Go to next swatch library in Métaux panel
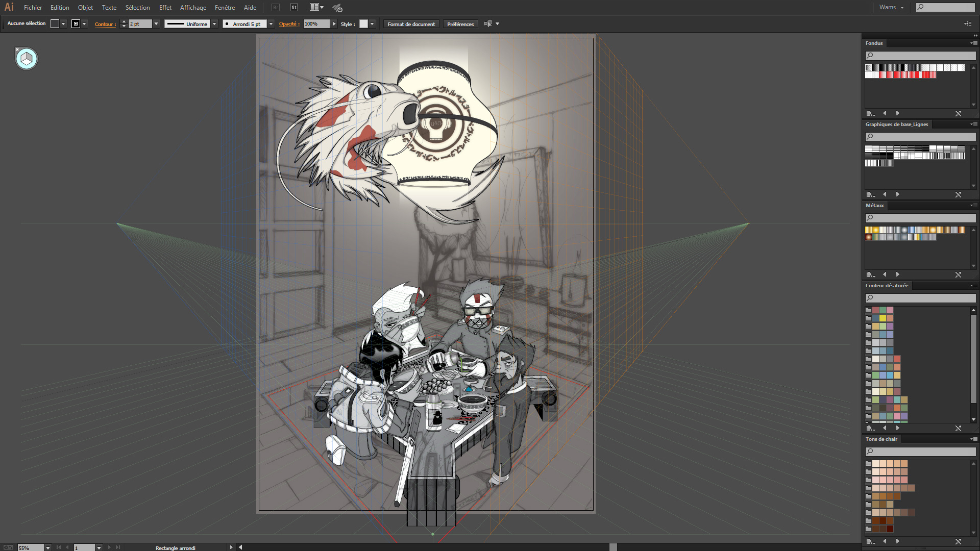 click(897, 274)
